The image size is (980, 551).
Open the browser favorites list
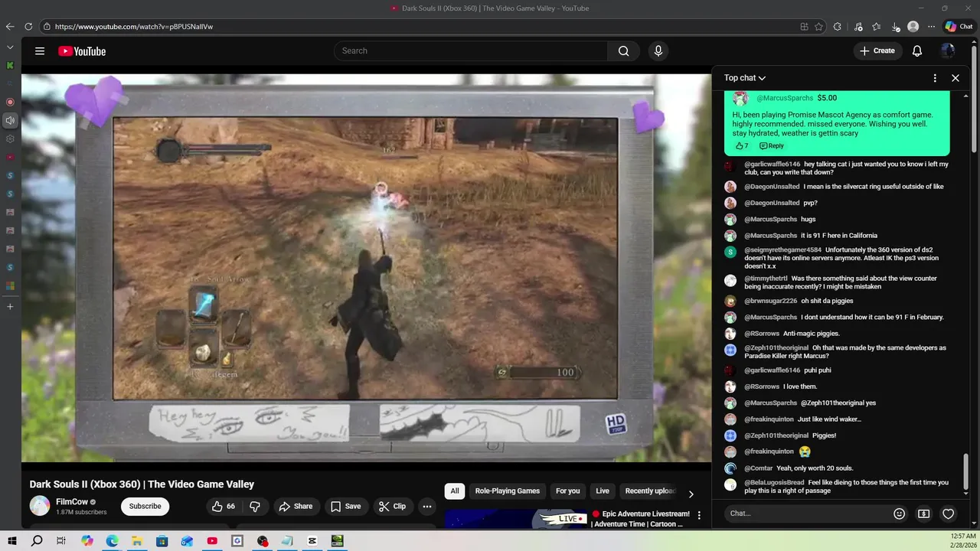[x=877, y=26]
